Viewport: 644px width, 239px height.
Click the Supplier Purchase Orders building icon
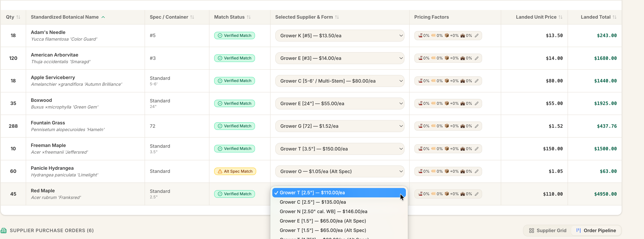(4, 230)
